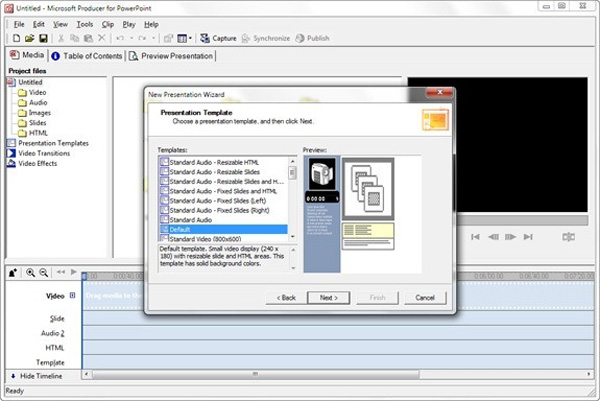Open the Help menu

coord(151,24)
